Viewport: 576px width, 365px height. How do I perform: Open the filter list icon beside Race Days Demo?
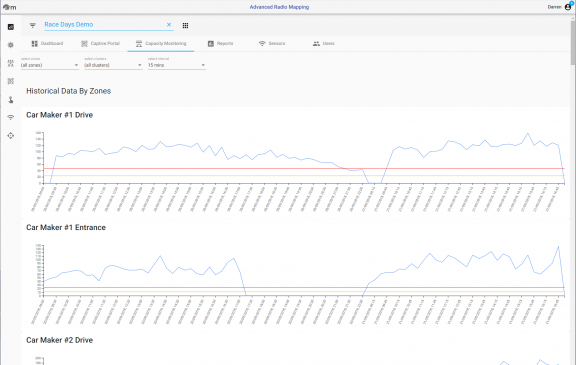click(x=33, y=25)
